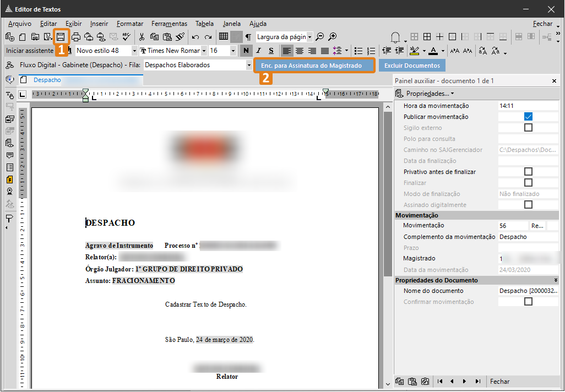The height and width of the screenshot is (392, 565).
Task: Apply the black font color
Action: [433, 51]
